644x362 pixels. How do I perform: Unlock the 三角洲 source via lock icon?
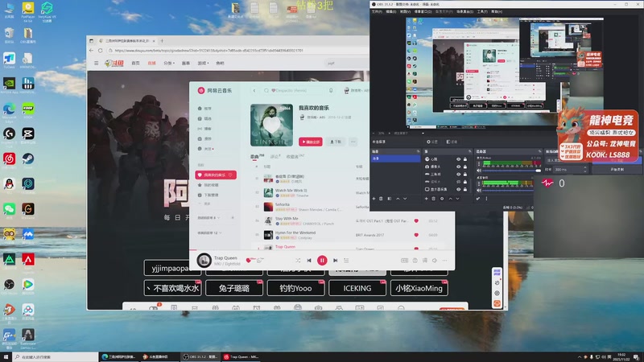465,174
